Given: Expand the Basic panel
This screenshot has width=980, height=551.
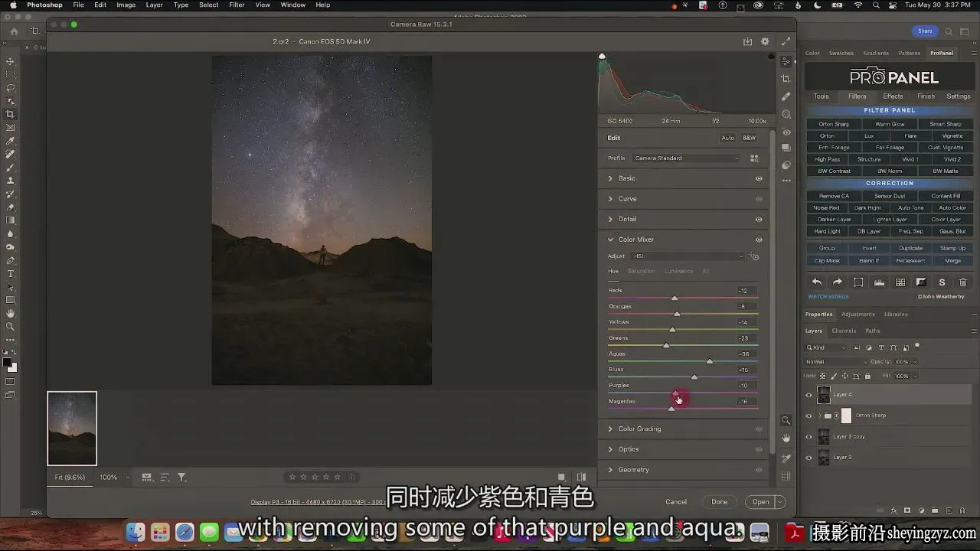Looking at the screenshot, I should tap(610, 178).
